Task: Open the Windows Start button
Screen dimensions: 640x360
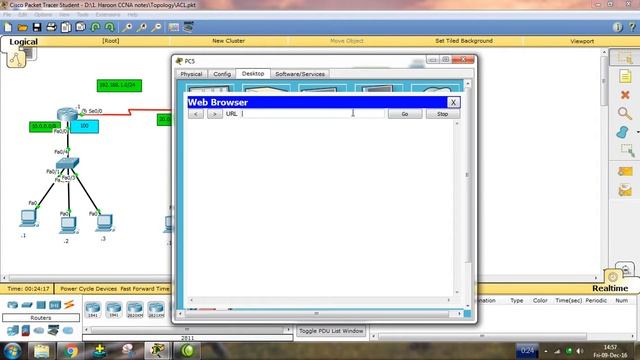Action: (x=13, y=351)
